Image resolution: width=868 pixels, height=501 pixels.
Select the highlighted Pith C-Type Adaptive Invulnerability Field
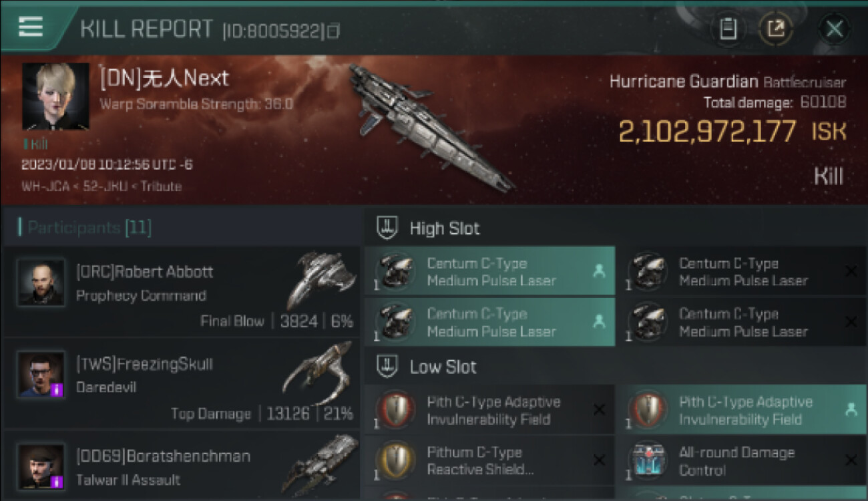click(x=740, y=410)
